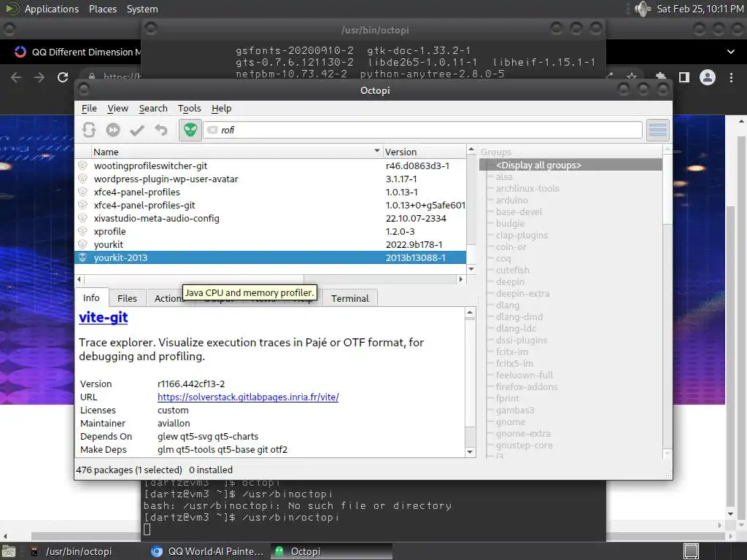This screenshot has height=560, width=747.
Task: Select the 'archlinux-tools' group
Action: click(527, 189)
